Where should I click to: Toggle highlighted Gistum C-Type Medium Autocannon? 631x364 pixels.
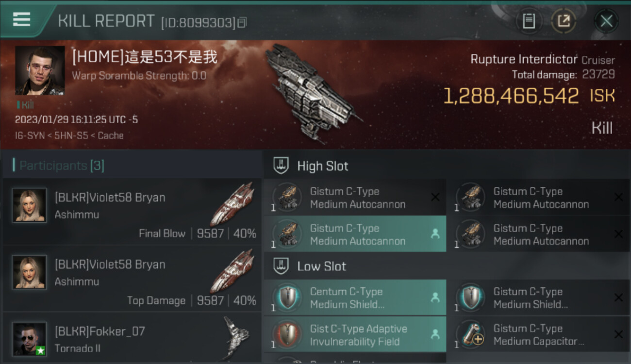tap(355, 234)
